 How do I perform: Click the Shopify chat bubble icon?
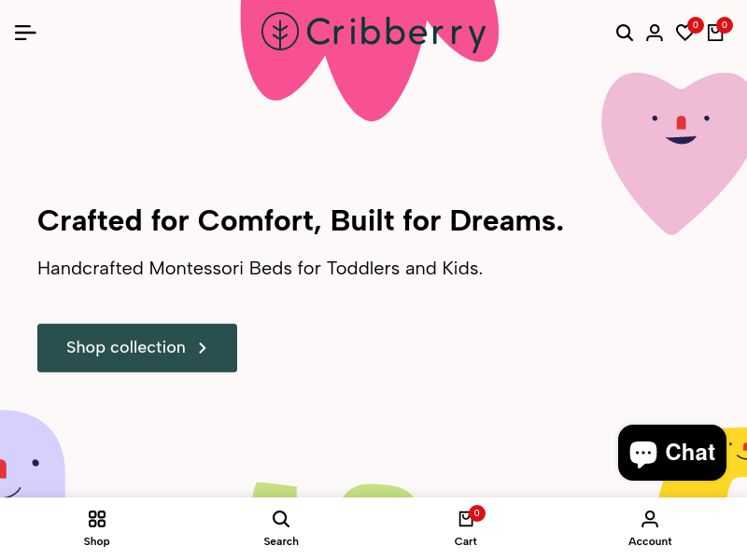[643, 454]
